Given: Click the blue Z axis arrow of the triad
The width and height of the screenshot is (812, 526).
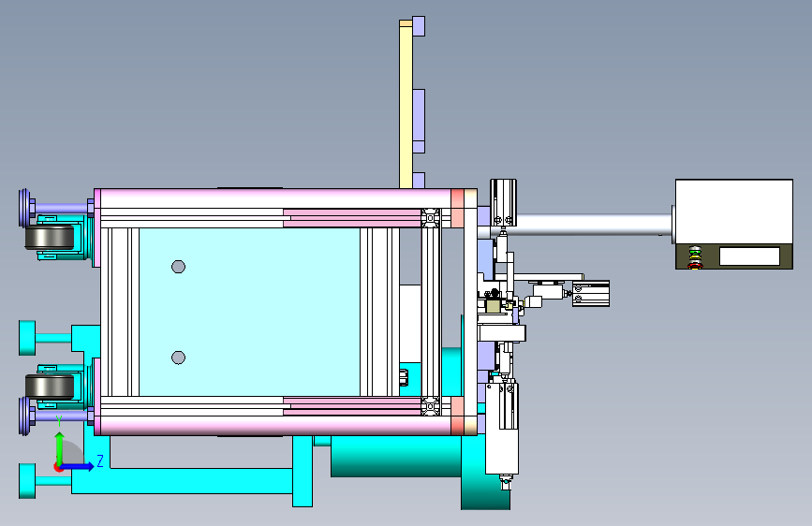Looking at the screenshot, I should pos(79,466).
